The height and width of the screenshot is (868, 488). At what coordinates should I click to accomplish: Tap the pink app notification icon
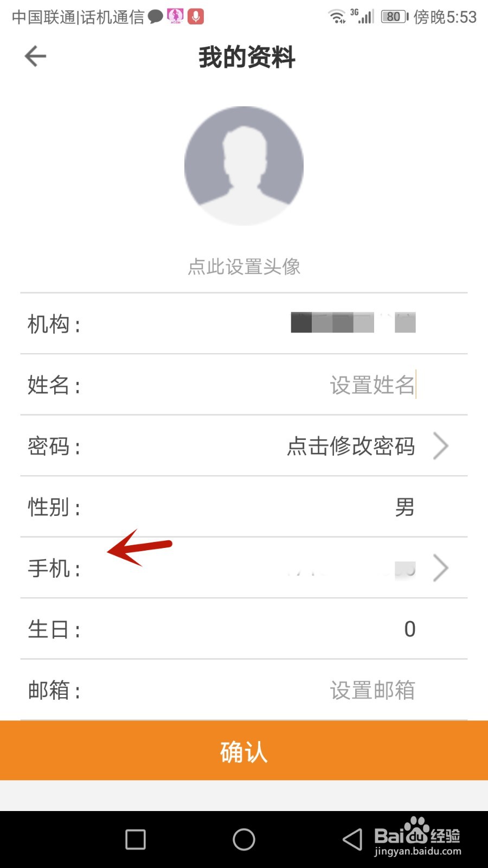click(x=175, y=16)
